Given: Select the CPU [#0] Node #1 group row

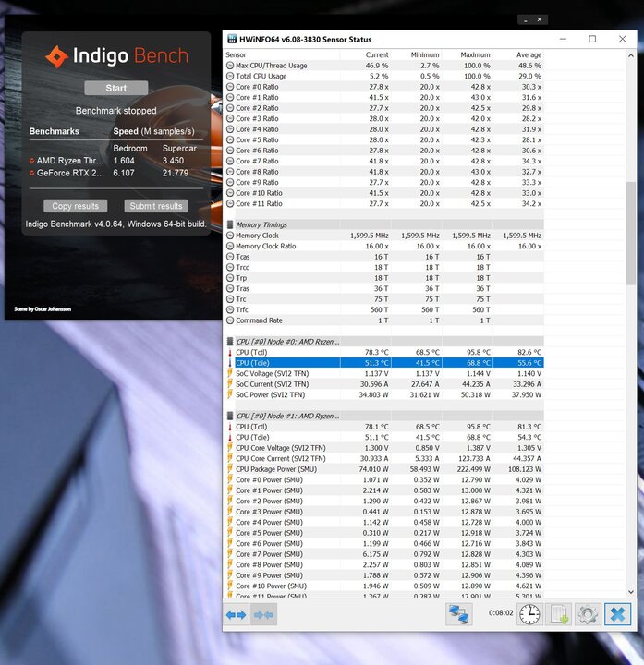Looking at the screenshot, I should [x=384, y=416].
